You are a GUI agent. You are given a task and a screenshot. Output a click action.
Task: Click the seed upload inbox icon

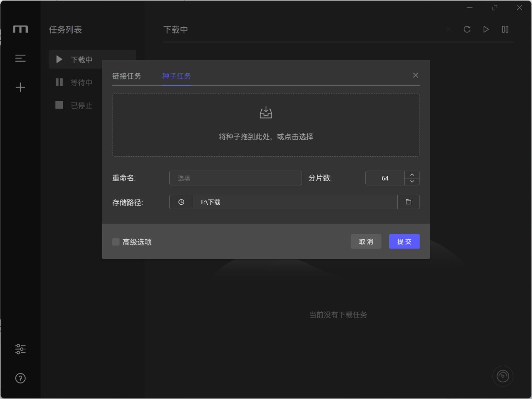coord(266,113)
